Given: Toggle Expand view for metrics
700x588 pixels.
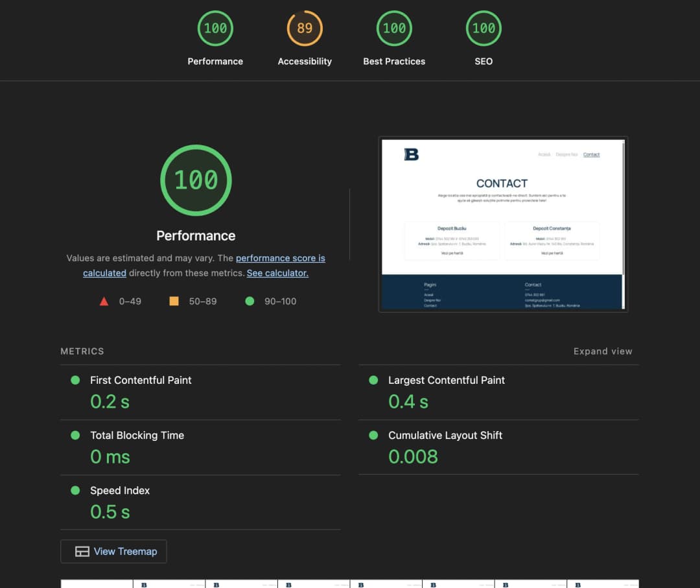Looking at the screenshot, I should pos(602,351).
